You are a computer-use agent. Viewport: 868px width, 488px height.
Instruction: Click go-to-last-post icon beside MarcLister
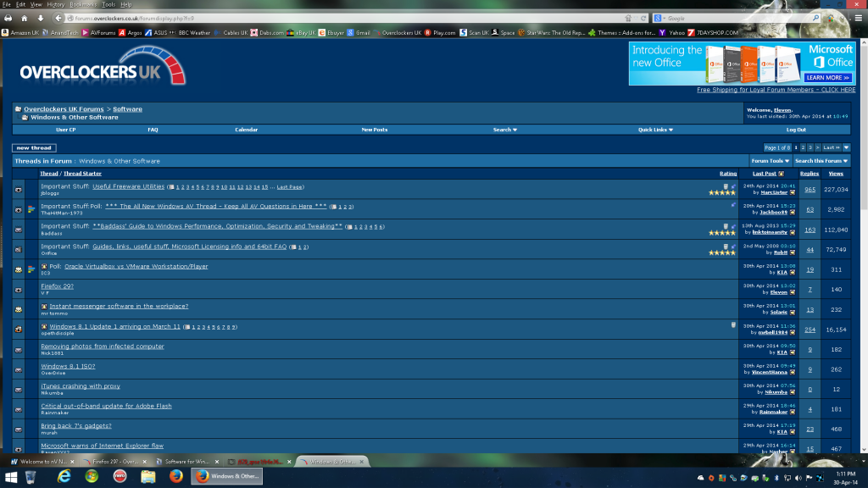[793, 192]
